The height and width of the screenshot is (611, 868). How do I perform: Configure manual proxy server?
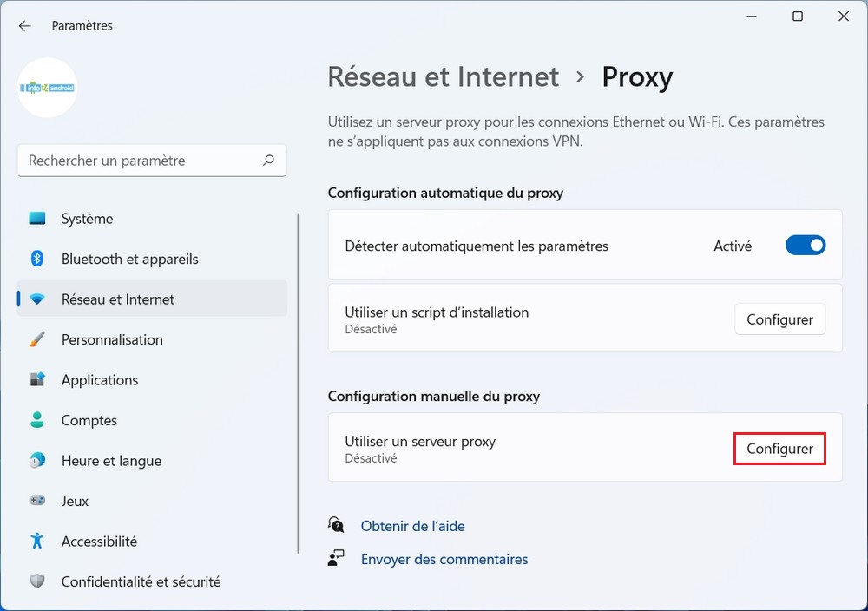(779, 449)
